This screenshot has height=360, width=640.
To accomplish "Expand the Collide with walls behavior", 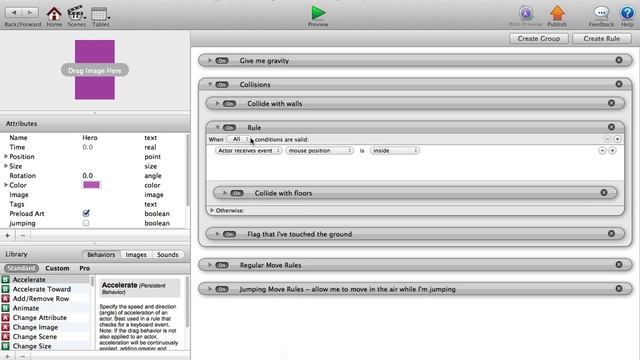I will [218, 104].
